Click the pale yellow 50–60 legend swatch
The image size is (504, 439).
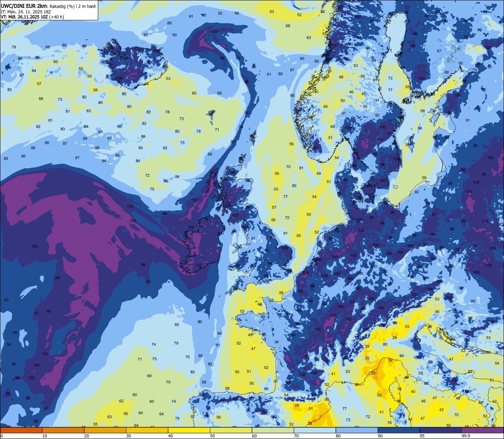coord(231,430)
